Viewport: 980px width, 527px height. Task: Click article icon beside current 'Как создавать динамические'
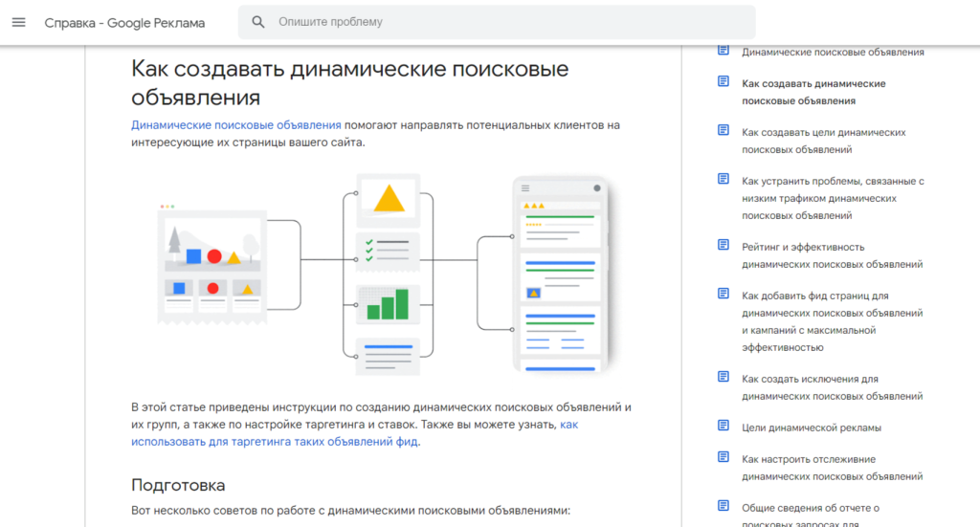pyautogui.click(x=724, y=81)
